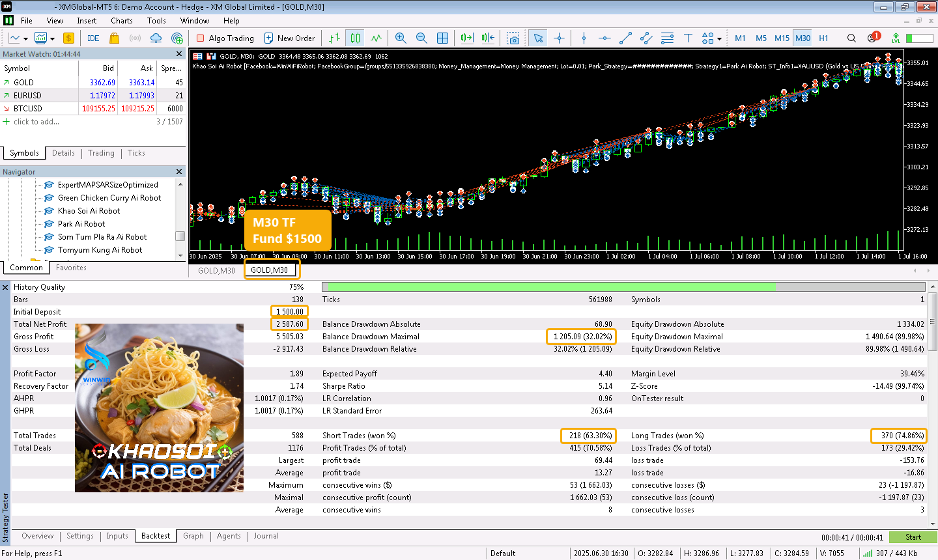Open the Favorites tab in Navigator
Image resolution: width=938 pixels, height=560 pixels.
pos(71,268)
